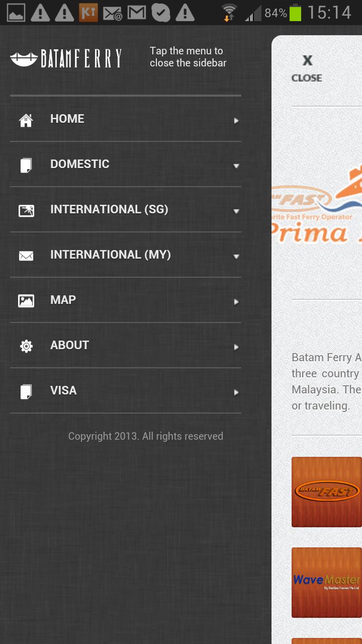Tap the house icon beside Home
The image size is (362, 644).
pos(26,120)
